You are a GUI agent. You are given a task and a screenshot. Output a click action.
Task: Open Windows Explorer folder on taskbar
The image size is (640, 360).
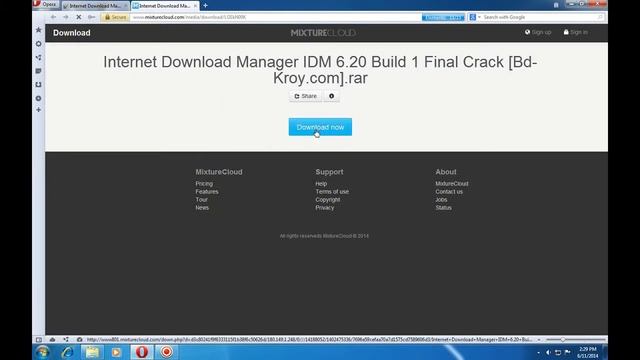[92, 352]
